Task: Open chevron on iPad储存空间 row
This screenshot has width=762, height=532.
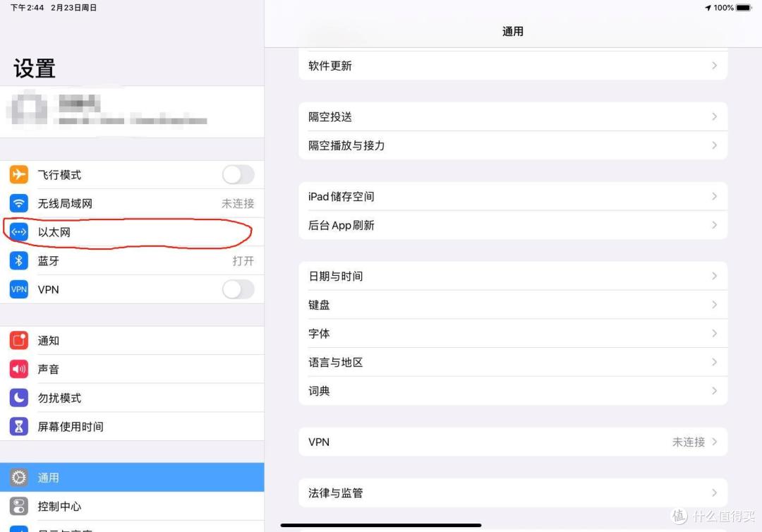Action: (x=714, y=196)
